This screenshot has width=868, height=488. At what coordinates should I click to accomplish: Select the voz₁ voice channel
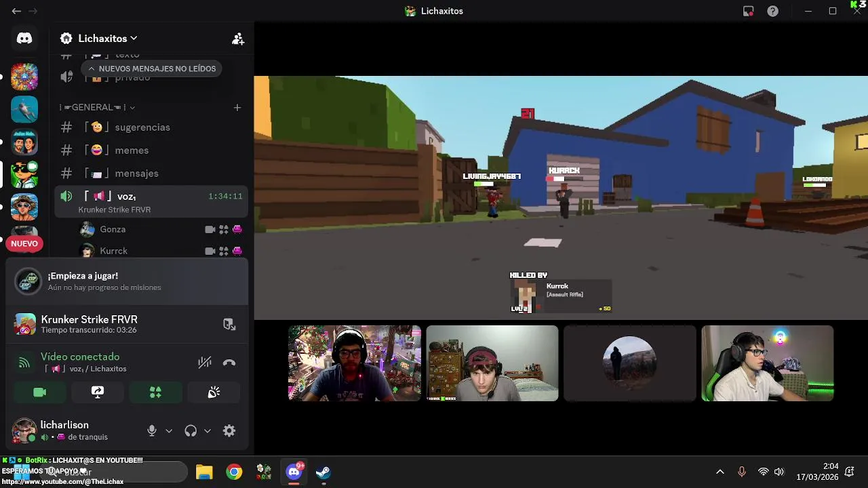pyautogui.click(x=151, y=202)
